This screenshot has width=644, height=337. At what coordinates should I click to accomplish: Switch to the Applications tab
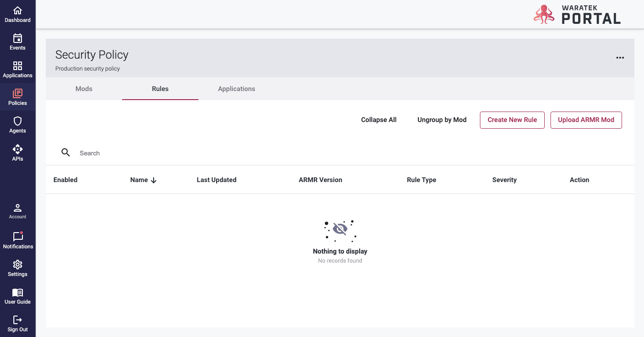point(236,89)
